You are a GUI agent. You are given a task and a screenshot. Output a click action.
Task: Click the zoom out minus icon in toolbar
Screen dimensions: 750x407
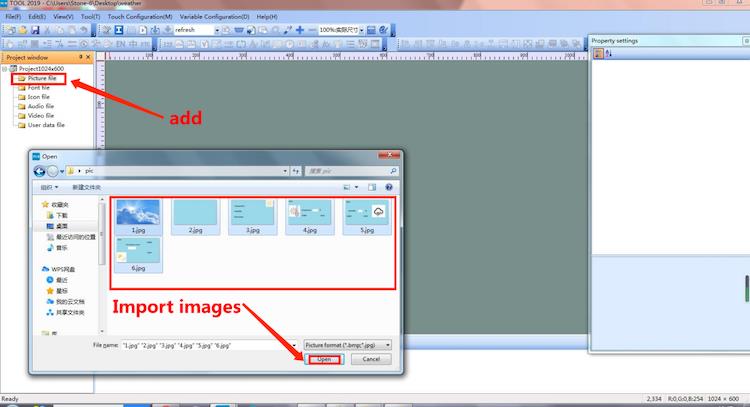(310, 30)
